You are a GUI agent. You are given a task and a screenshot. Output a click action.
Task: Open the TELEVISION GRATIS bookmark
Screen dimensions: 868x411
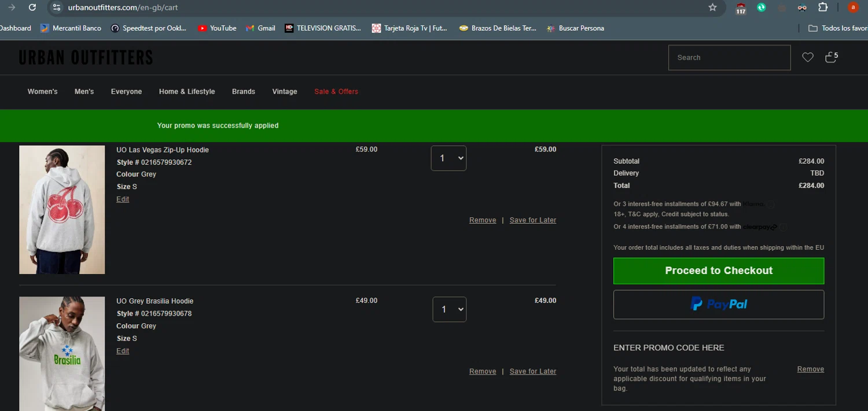tap(323, 28)
